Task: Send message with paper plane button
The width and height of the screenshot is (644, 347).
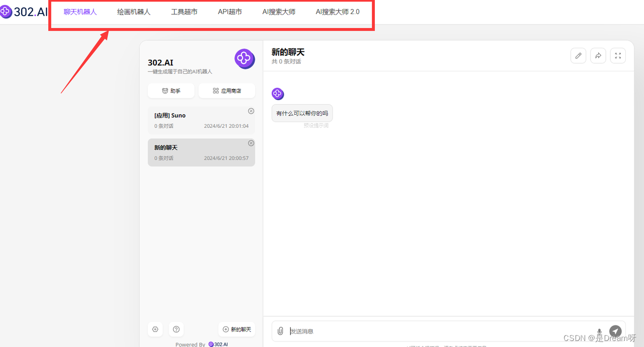Action: (615, 331)
